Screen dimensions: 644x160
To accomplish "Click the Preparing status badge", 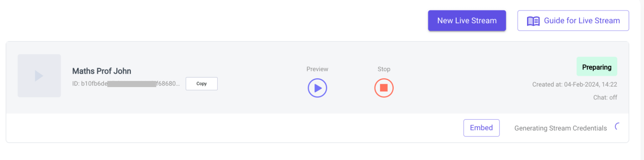I will tap(597, 67).
